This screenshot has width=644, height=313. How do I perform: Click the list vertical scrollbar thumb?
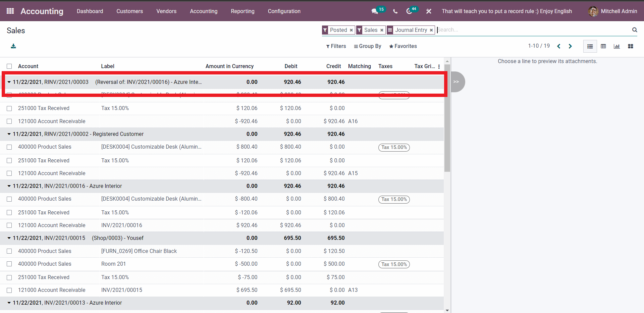tap(447, 117)
